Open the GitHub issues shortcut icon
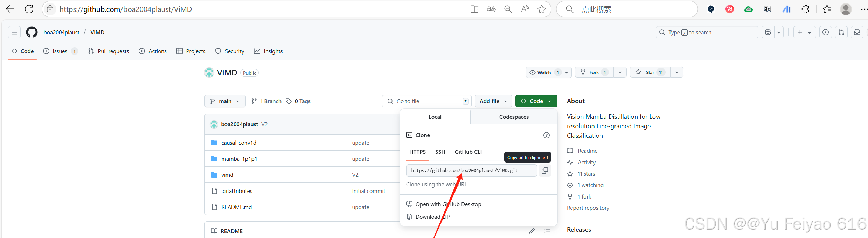This screenshot has width=868, height=238. pos(826,32)
